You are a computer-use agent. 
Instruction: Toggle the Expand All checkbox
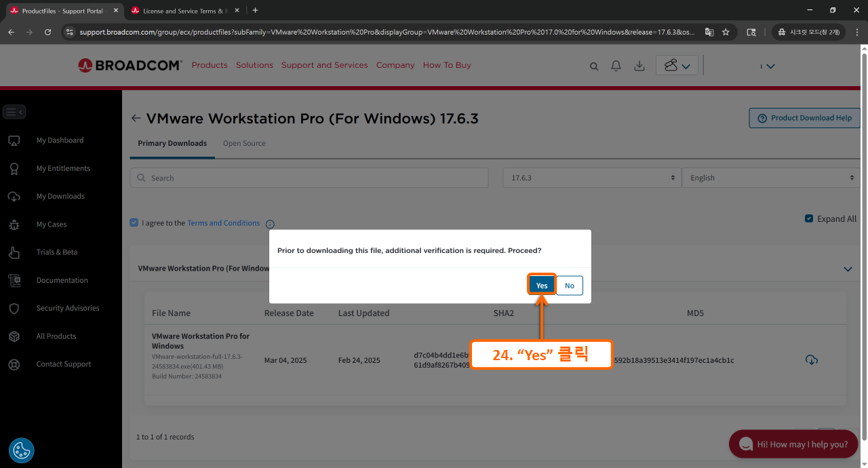point(809,218)
